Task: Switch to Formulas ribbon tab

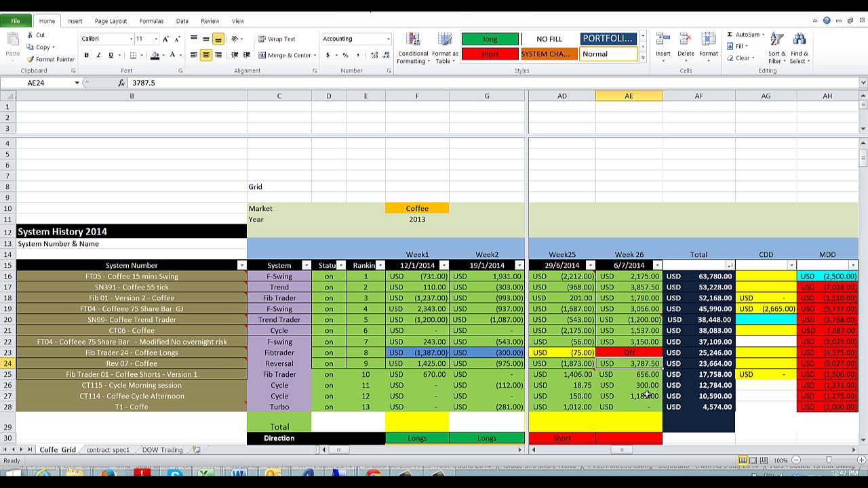Action: pos(151,21)
